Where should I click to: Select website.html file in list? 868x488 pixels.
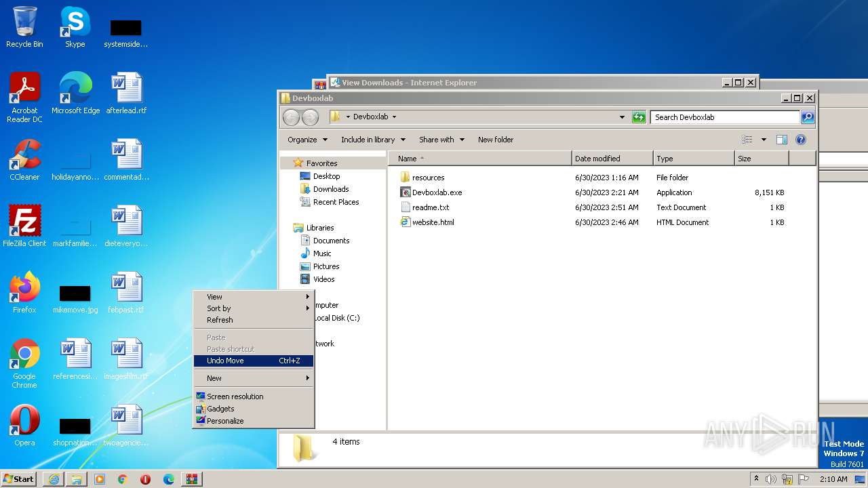coord(433,222)
